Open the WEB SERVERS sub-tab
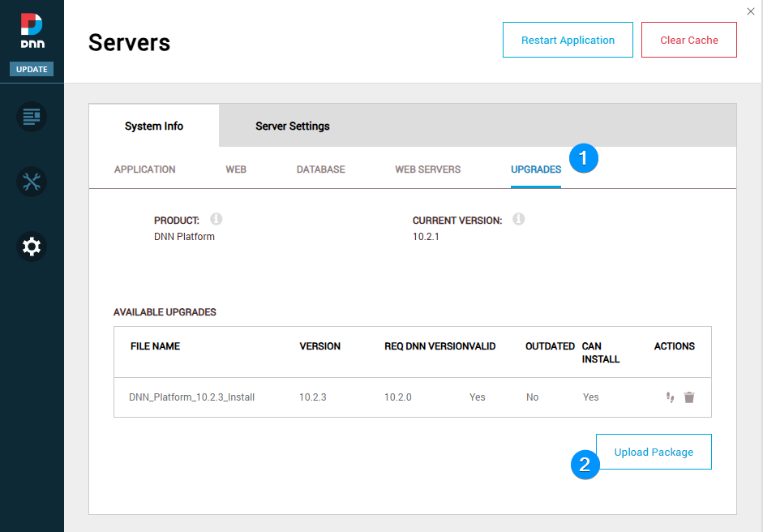The width and height of the screenshot is (763, 532). tap(428, 169)
